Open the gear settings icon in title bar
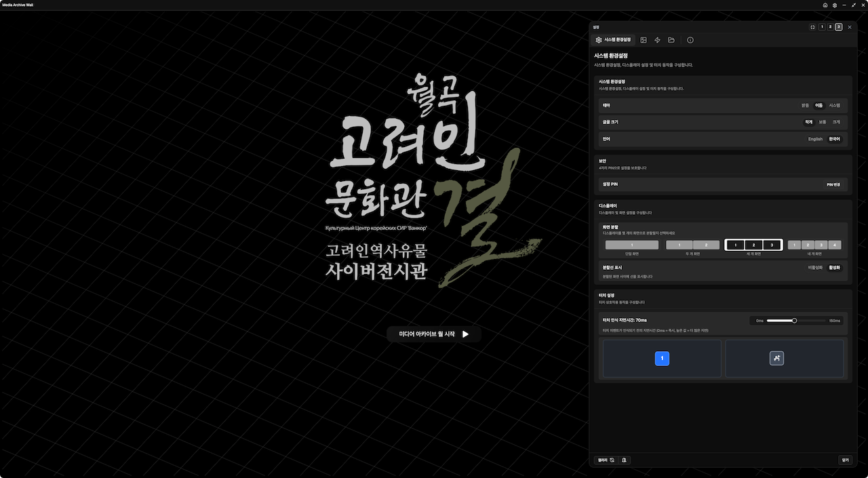 pyautogui.click(x=835, y=5)
